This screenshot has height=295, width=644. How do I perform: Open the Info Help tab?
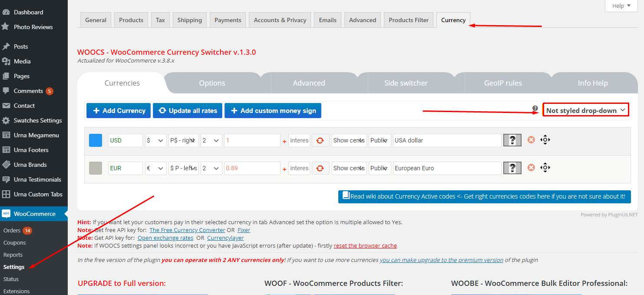click(x=593, y=83)
